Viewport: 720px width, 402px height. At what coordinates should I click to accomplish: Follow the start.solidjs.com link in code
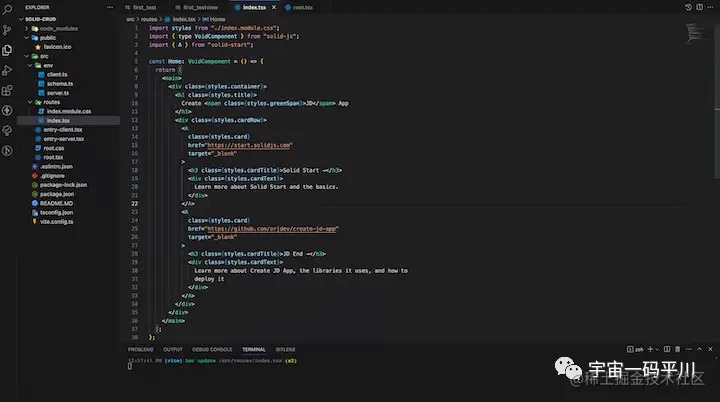(x=249, y=145)
